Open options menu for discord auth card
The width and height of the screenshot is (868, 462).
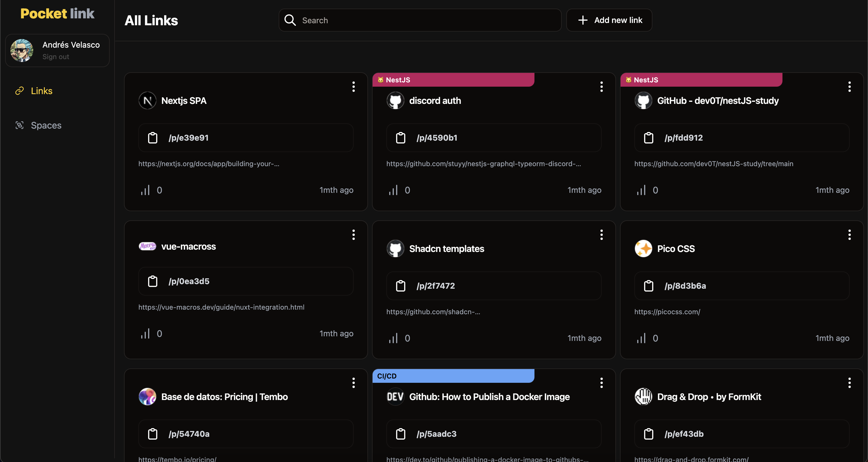[601, 87]
